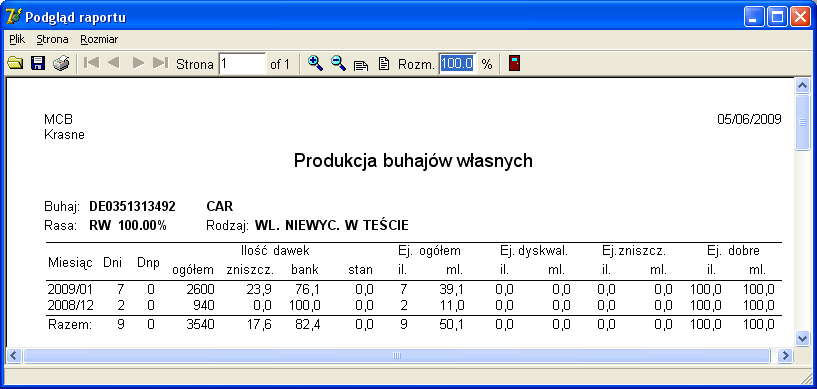Open the Strona menu
The image size is (817, 389).
(x=52, y=40)
